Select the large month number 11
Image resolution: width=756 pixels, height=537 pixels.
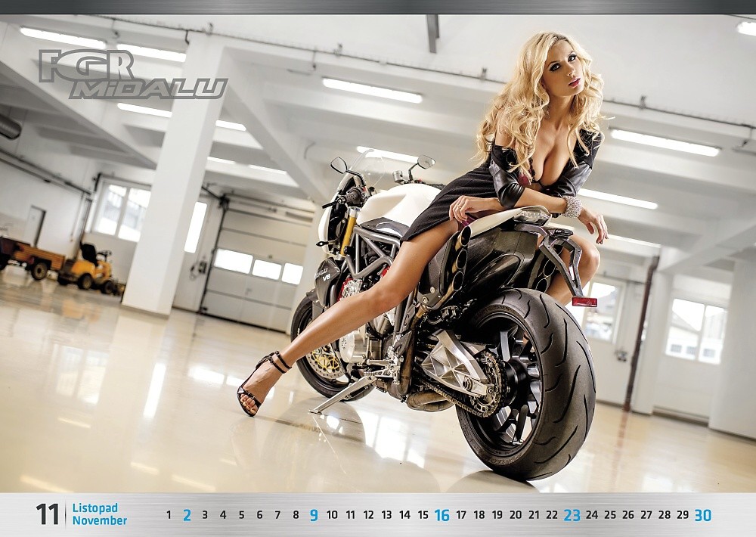coord(48,515)
